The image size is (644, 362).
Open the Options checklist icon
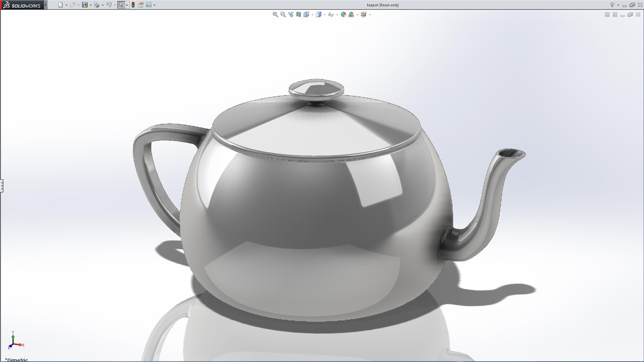(149, 5)
